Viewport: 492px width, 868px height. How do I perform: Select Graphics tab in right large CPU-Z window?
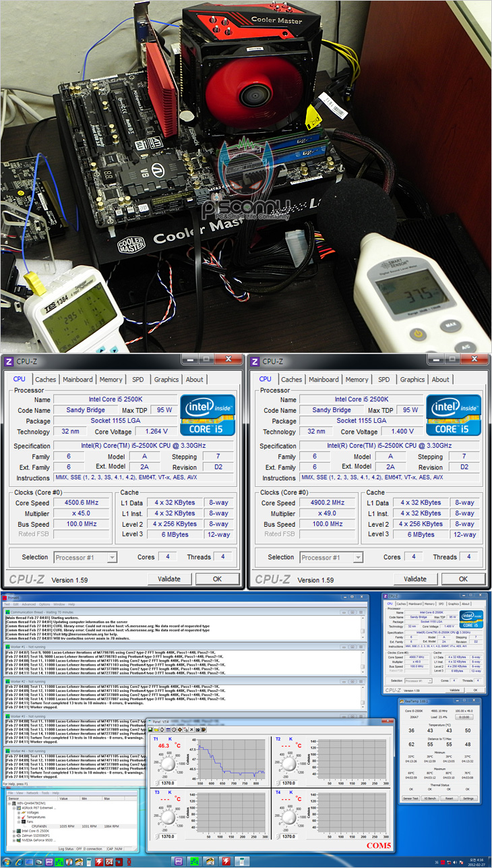pyautogui.click(x=412, y=380)
